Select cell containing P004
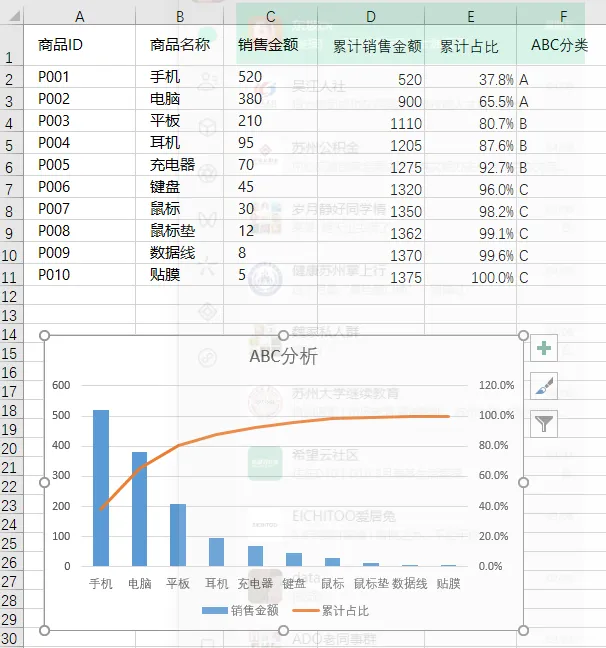 point(79,143)
